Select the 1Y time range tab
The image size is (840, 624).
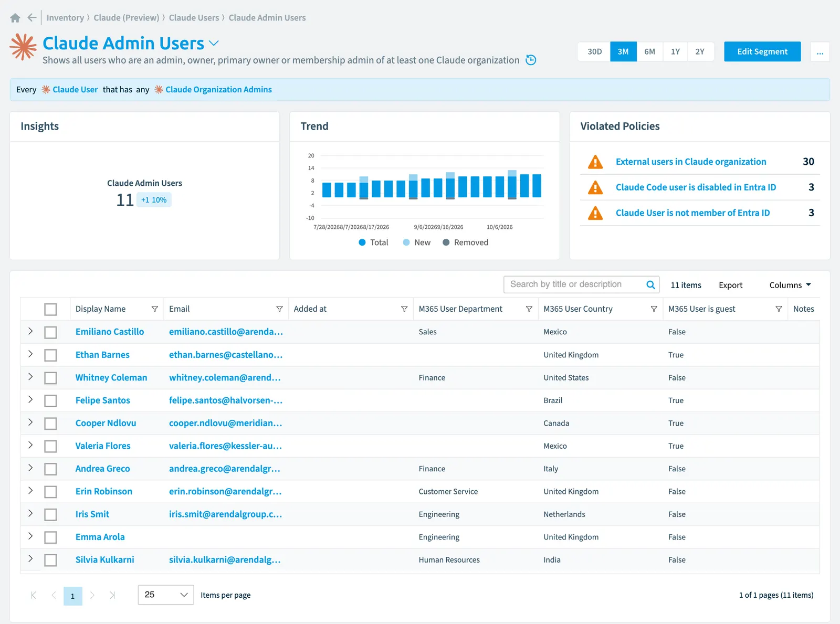pos(675,51)
